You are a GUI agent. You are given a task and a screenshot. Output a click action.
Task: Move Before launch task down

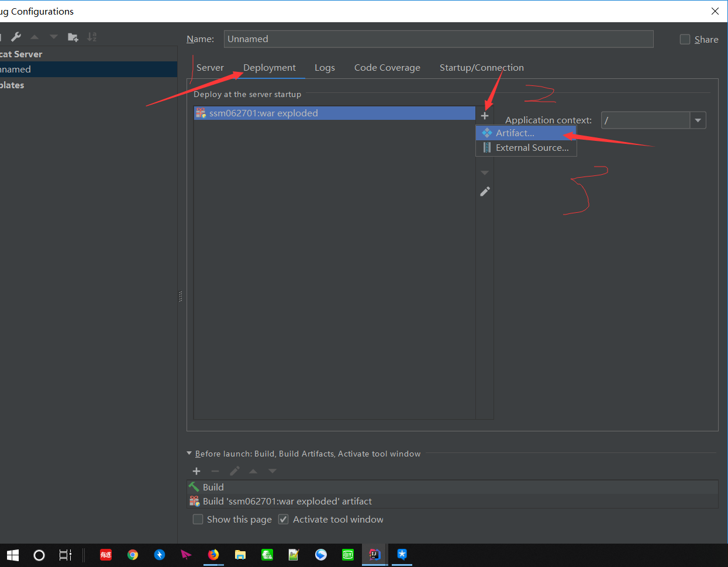pyautogui.click(x=272, y=471)
